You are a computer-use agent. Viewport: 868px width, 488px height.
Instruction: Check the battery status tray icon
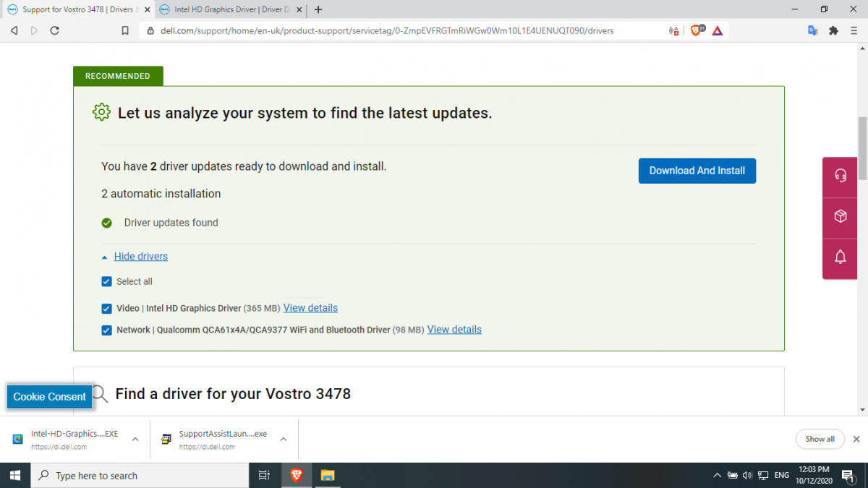point(733,476)
